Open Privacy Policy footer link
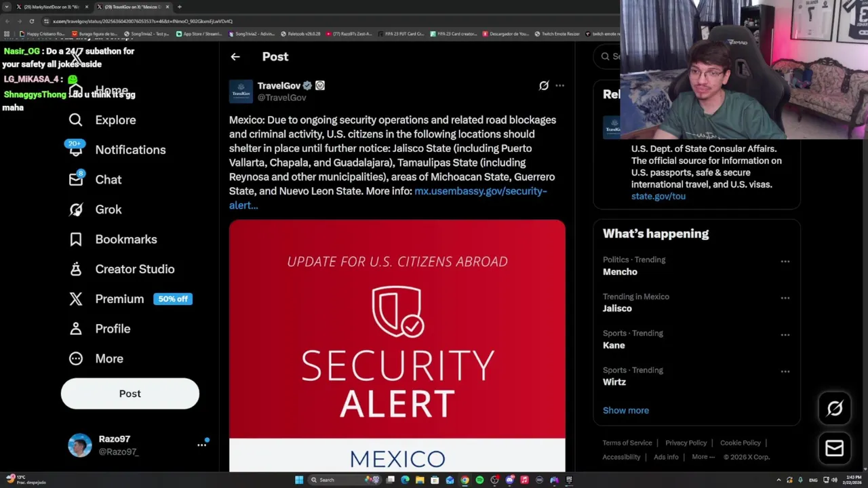The image size is (868, 488). click(x=686, y=443)
